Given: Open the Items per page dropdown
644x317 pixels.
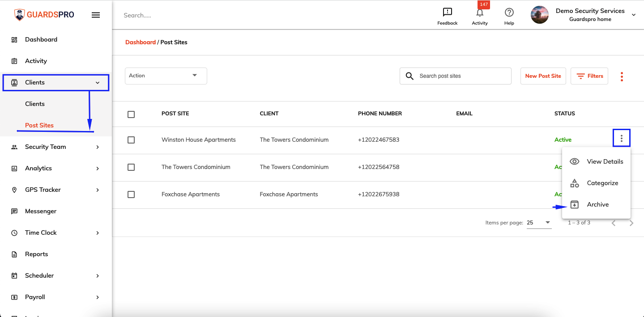Looking at the screenshot, I should click(x=539, y=223).
